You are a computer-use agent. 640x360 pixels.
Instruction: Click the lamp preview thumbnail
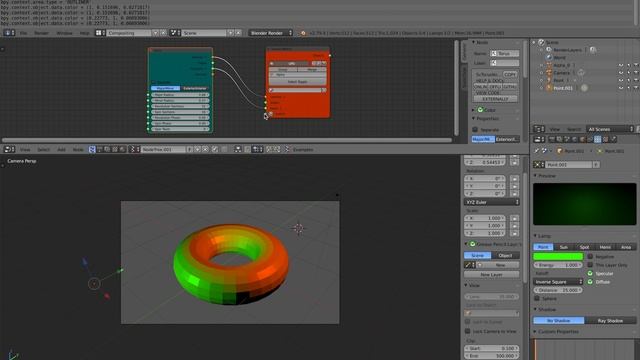[x=584, y=204]
